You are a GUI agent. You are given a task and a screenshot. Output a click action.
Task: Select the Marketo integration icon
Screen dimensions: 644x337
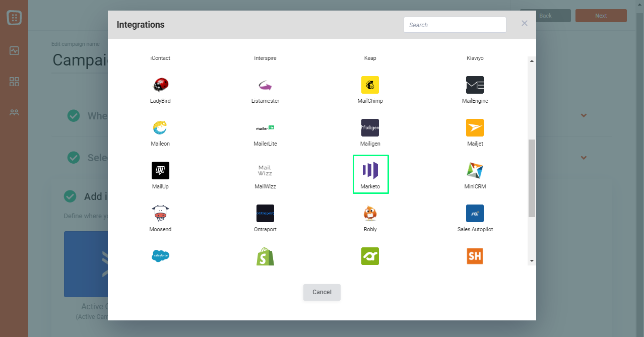(x=370, y=170)
